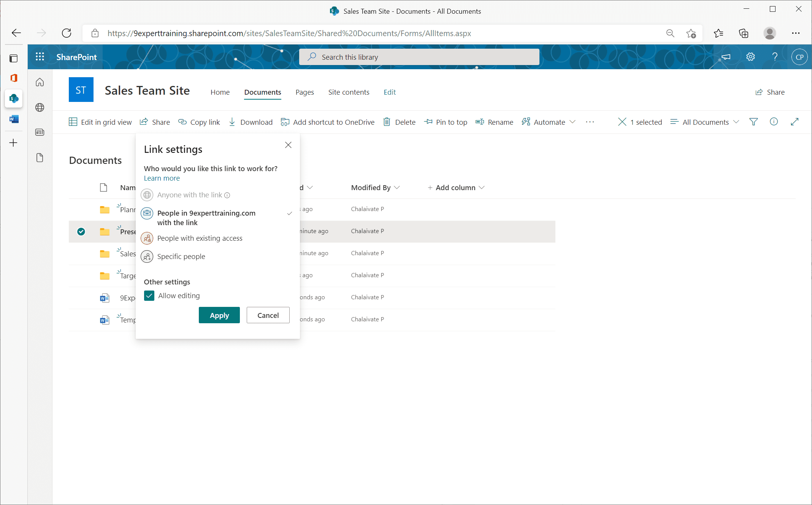
Task: Expand the Add column menu
Action: tap(456, 187)
